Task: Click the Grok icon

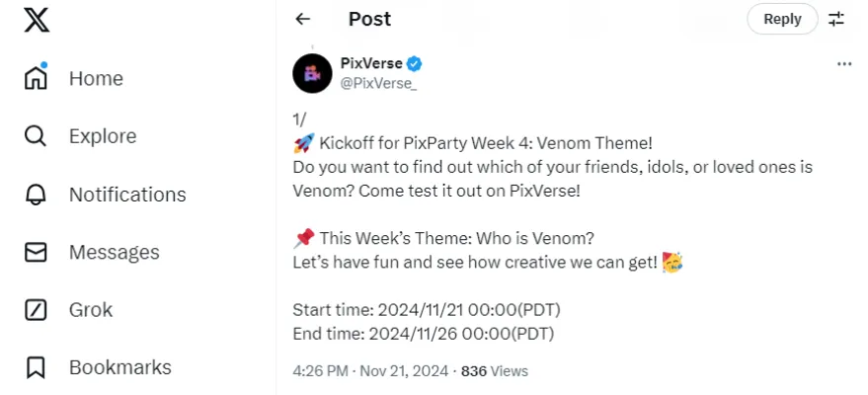Action: [x=36, y=310]
